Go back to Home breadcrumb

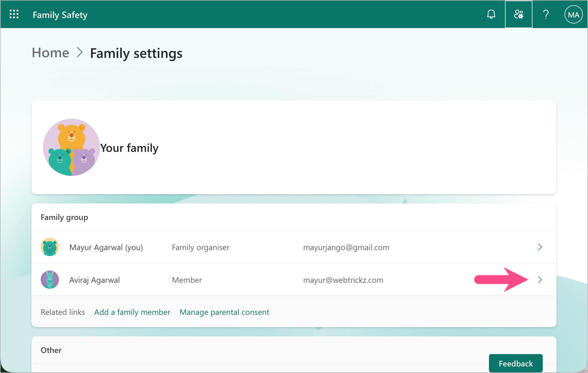pyautogui.click(x=50, y=53)
